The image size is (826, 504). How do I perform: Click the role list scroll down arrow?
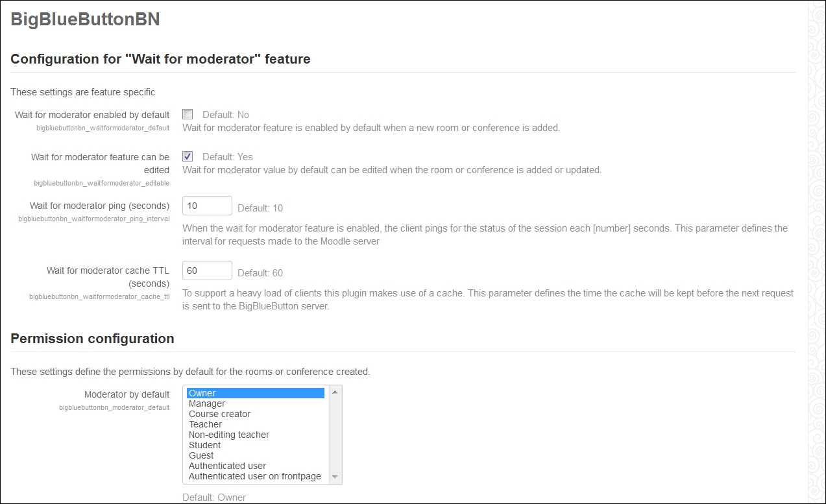point(335,477)
